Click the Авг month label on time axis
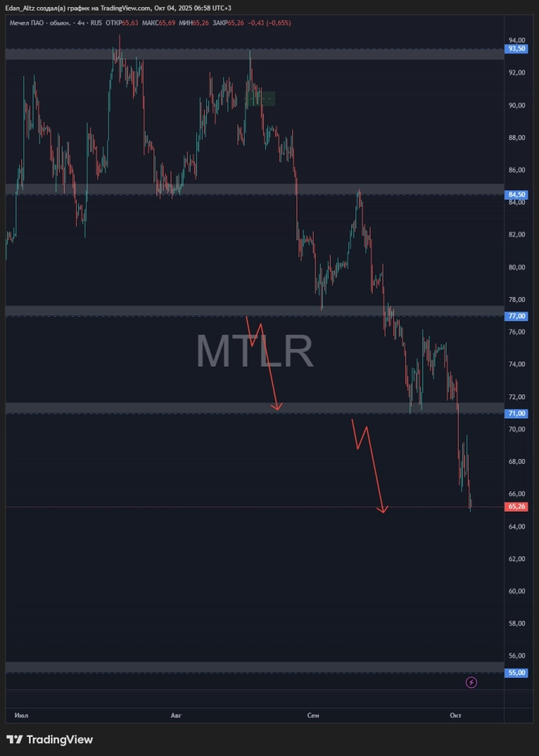 coord(176,715)
